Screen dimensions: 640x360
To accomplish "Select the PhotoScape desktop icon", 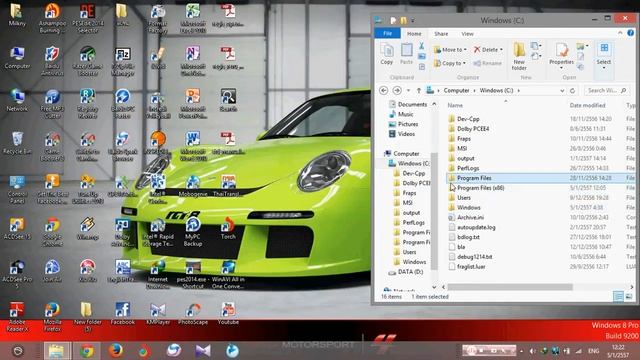I will pos(193,313).
